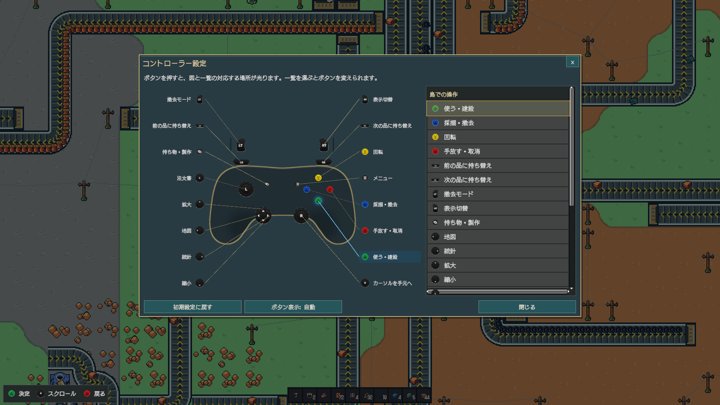The height and width of the screenshot is (405, 720).
Task: Click horizontal scrollbar below action list
Action: point(498,292)
